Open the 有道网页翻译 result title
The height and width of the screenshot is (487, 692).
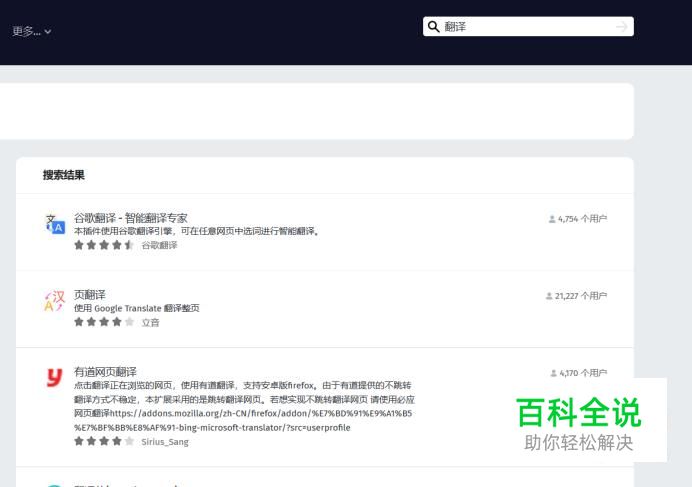[x=105, y=372]
